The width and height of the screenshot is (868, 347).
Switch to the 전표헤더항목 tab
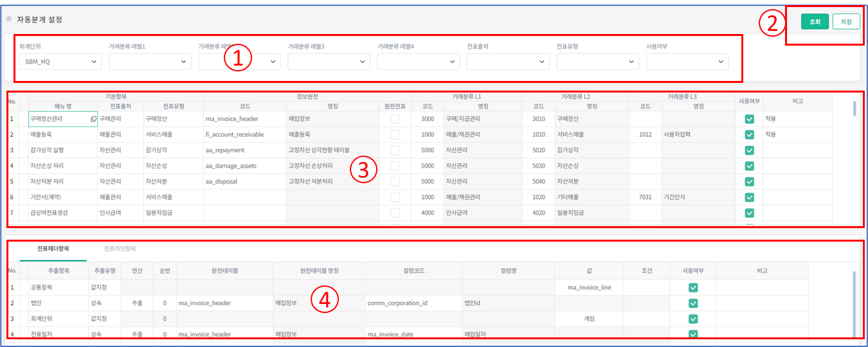tap(53, 248)
